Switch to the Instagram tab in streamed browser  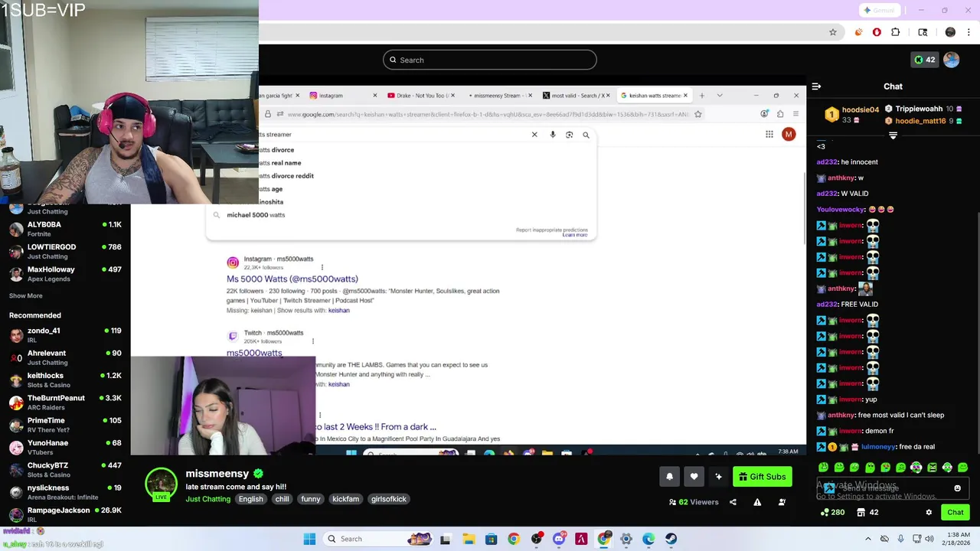tap(344, 96)
